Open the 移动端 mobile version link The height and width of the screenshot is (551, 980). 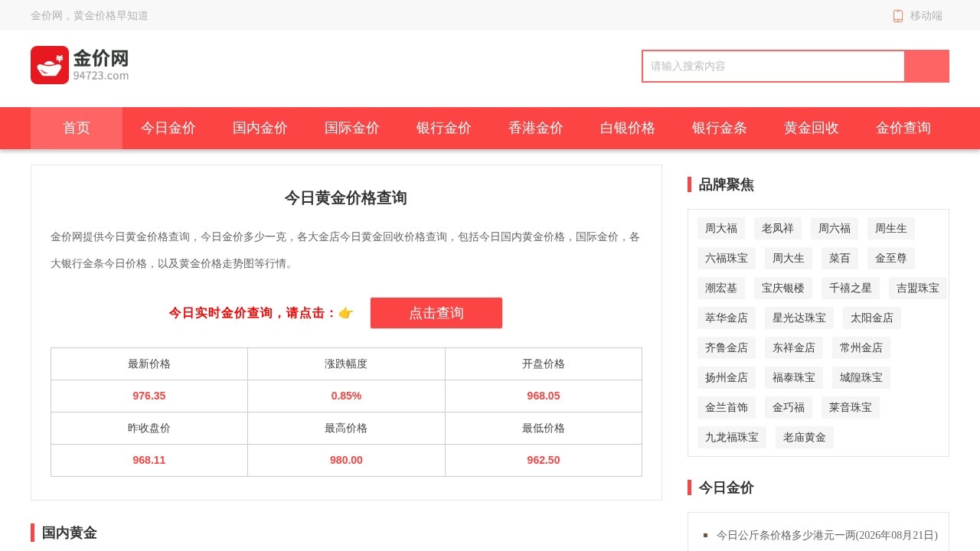tap(926, 15)
